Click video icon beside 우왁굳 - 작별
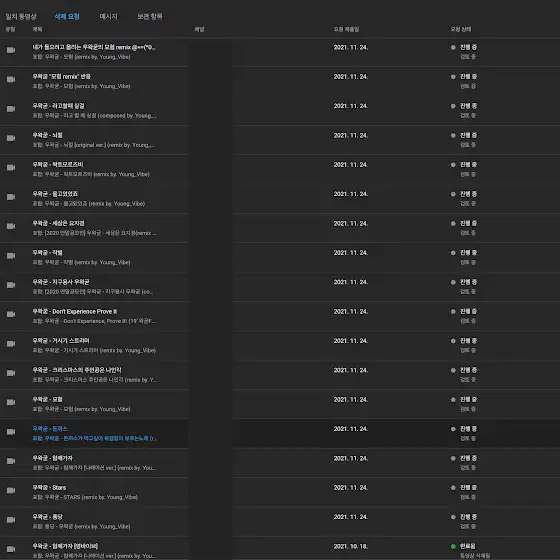The image size is (560, 560). tap(11, 255)
